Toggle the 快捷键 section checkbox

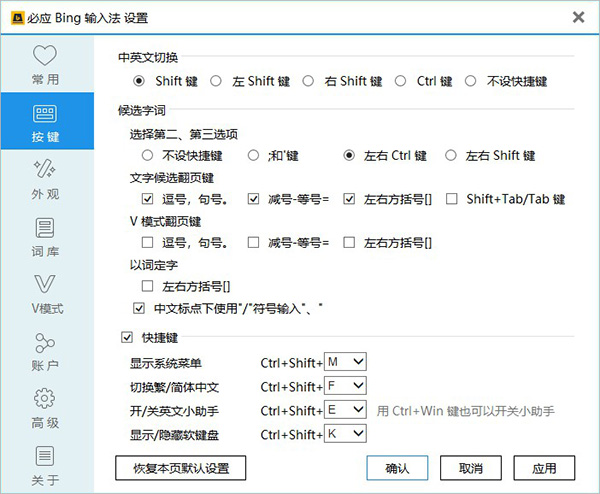click(127, 337)
